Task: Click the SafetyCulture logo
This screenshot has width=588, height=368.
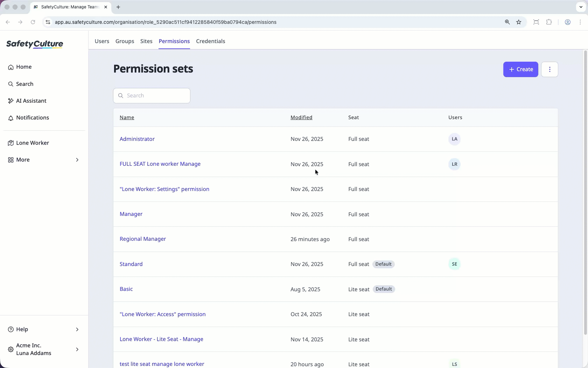Action: coord(35,44)
